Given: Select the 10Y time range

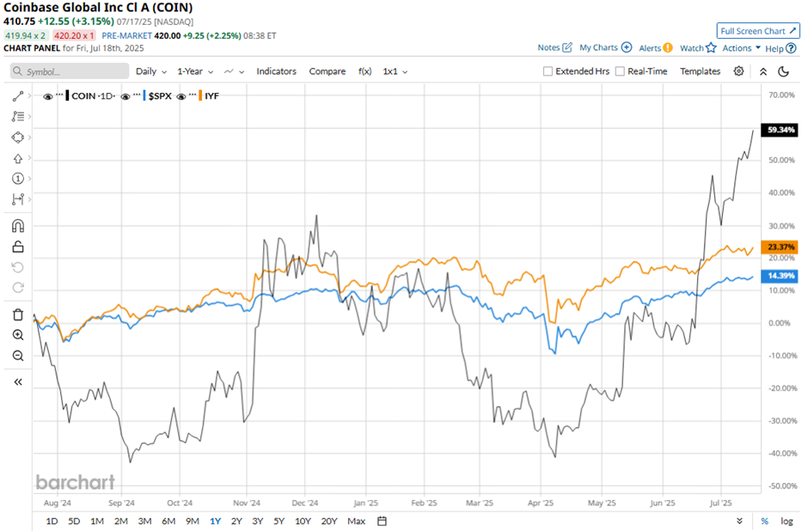Looking at the screenshot, I should click(x=303, y=521).
